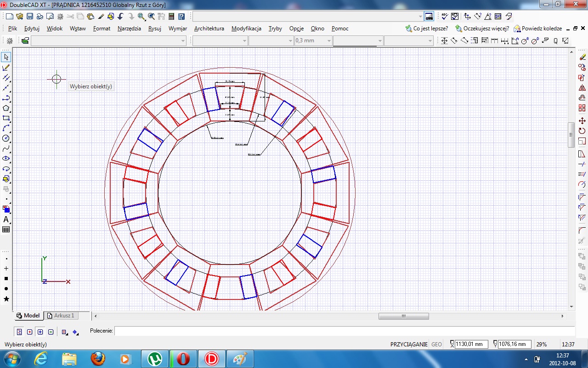Toggle GEO mode in status bar
Image resolution: width=588 pixels, height=368 pixels.
(x=436, y=344)
